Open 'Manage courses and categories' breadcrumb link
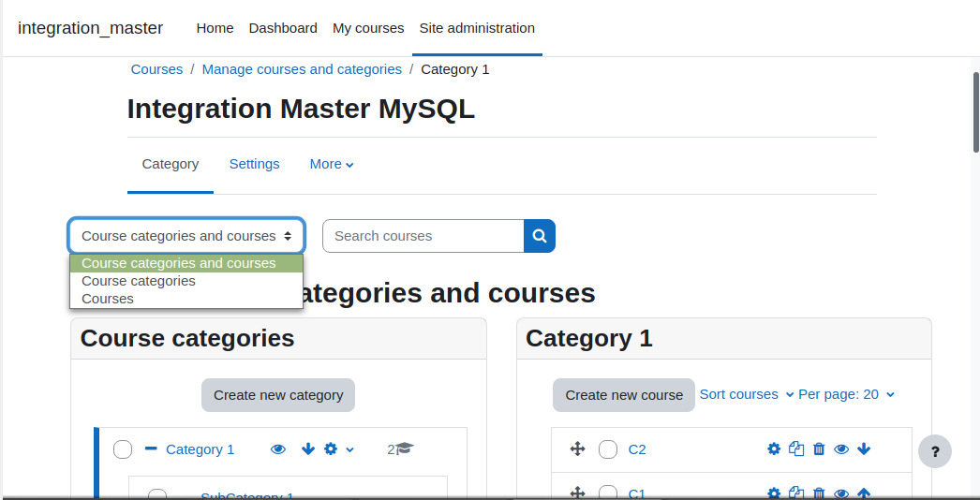This screenshot has width=980, height=500. pyautogui.click(x=302, y=69)
